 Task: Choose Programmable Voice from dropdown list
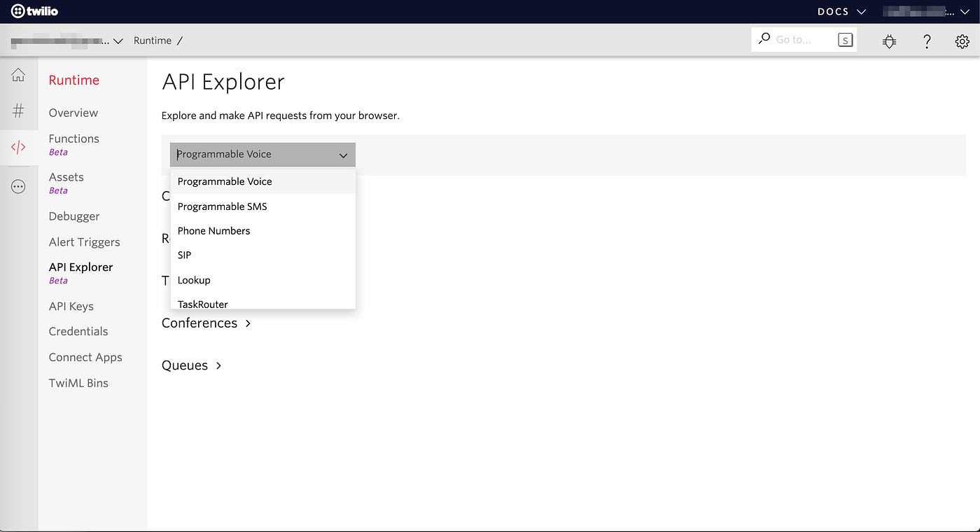point(263,181)
